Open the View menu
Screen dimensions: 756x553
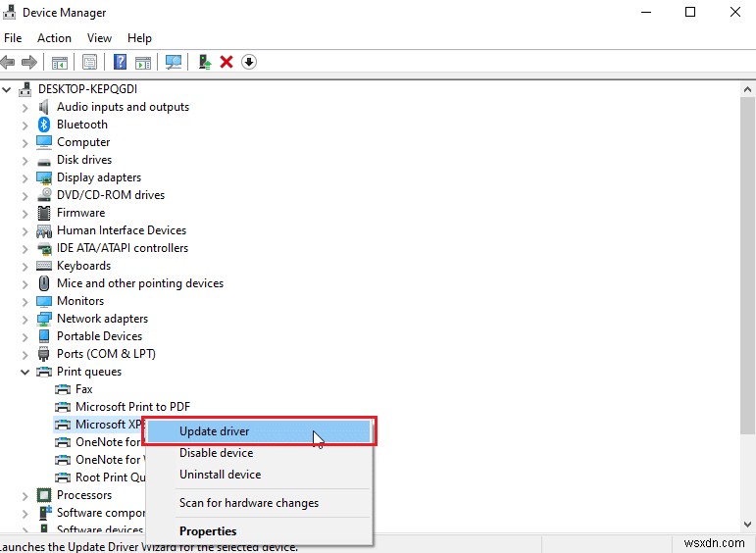pos(99,37)
